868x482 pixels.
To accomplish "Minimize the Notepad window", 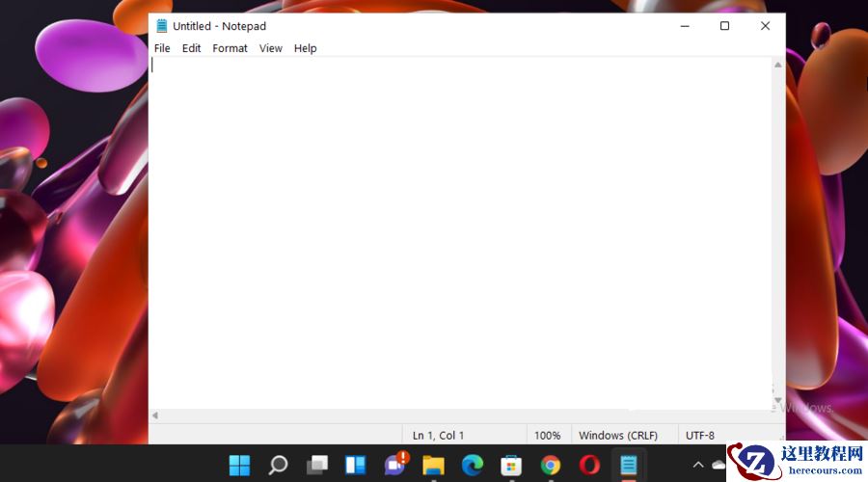I will coord(685,26).
